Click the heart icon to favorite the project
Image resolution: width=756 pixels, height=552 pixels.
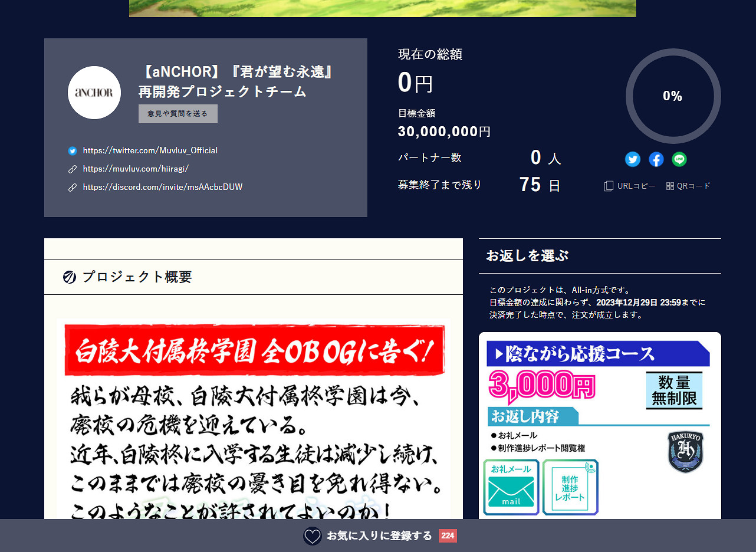point(312,535)
